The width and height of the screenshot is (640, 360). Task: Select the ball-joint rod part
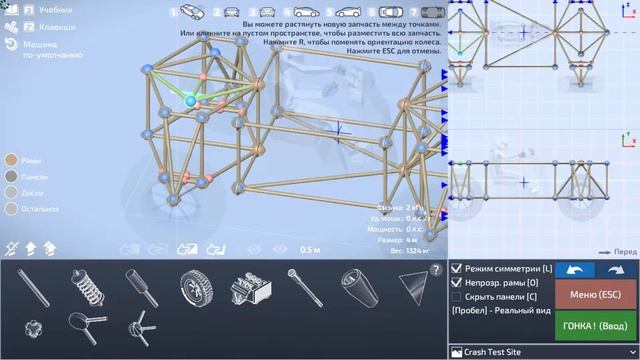(x=305, y=288)
